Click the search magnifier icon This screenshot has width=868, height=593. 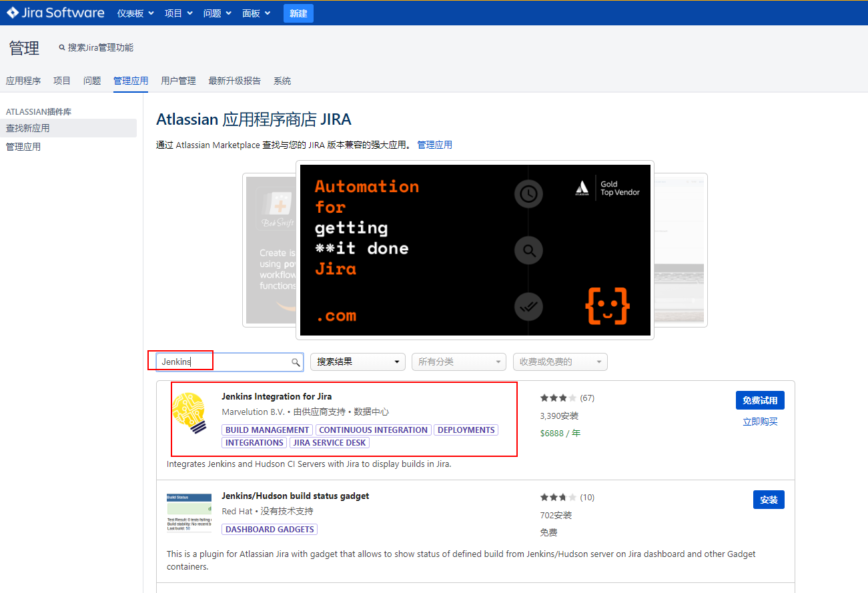(x=296, y=362)
